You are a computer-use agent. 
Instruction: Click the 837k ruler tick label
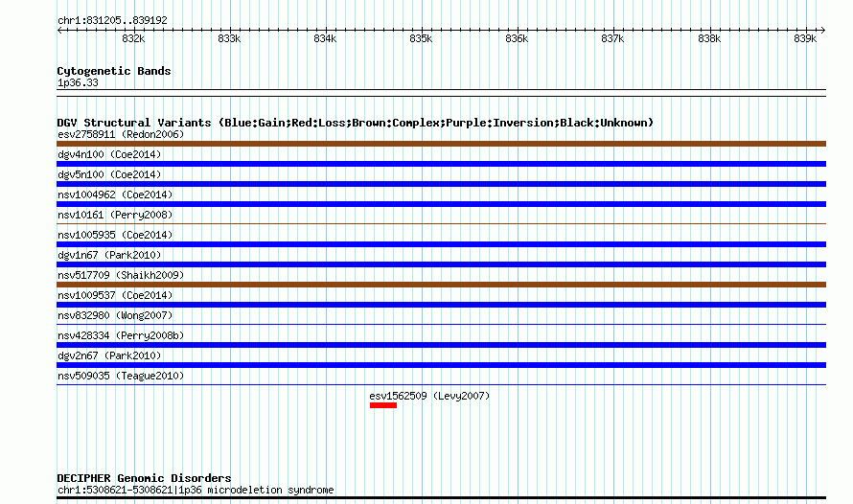612,38
